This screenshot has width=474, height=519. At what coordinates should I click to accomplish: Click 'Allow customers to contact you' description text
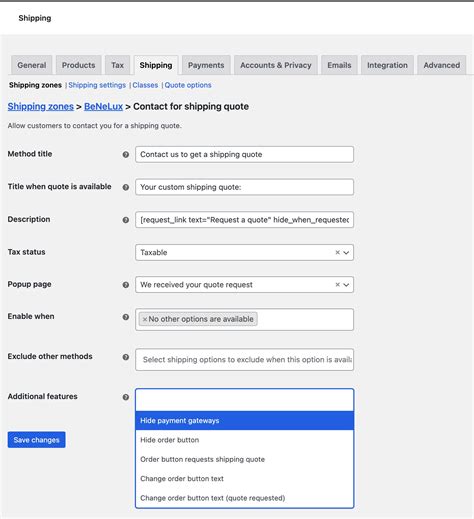tap(94, 126)
